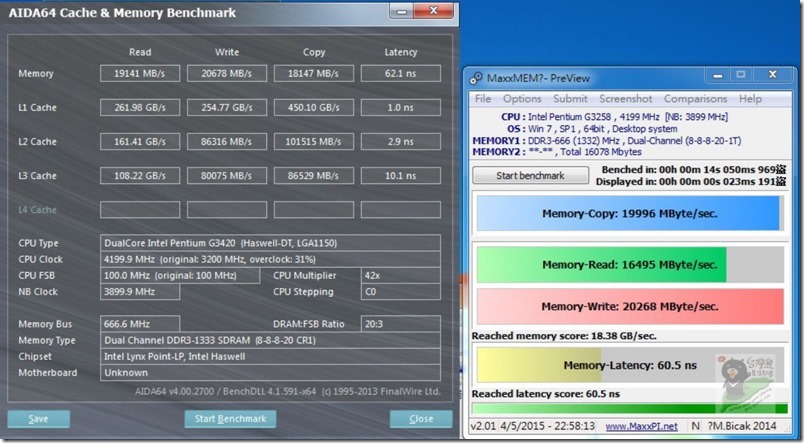Viewport: 804px width, 443px height.
Task: Select the Memory Write value 20678 MB/s
Action: [x=227, y=73]
